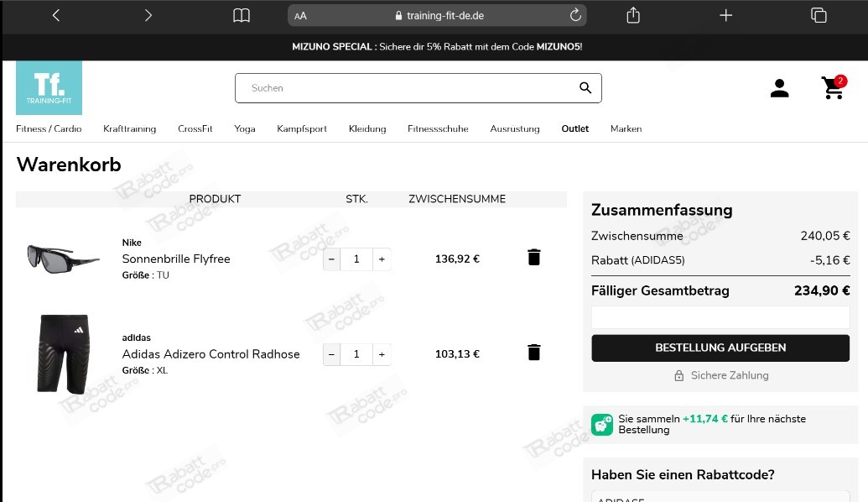Image resolution: width=868 pixels, height=502 pixels.
Task: Click the Sichere Zahlung lock text
Action: [721, 376]
